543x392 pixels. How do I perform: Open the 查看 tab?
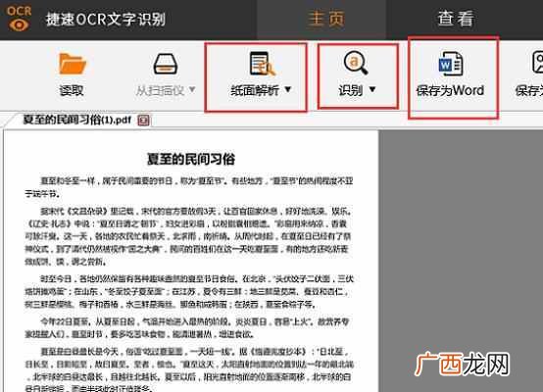456,19
